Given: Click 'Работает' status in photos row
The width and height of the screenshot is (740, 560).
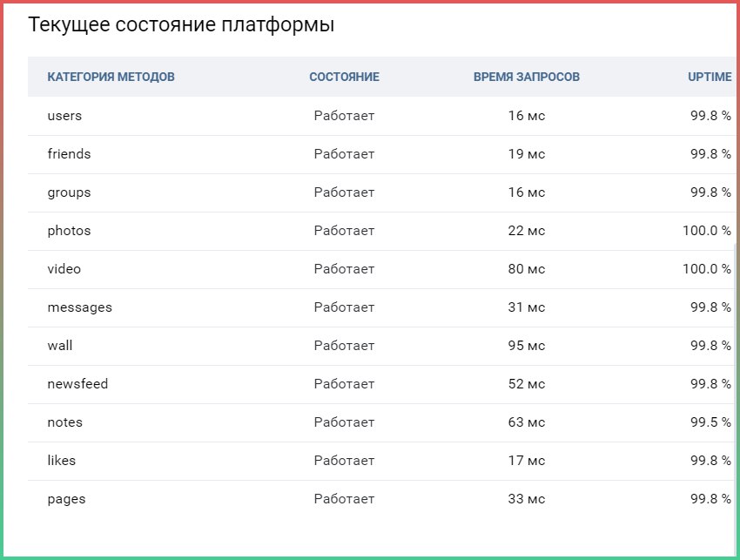Looking at the screenshot, I should coord(344,231).
